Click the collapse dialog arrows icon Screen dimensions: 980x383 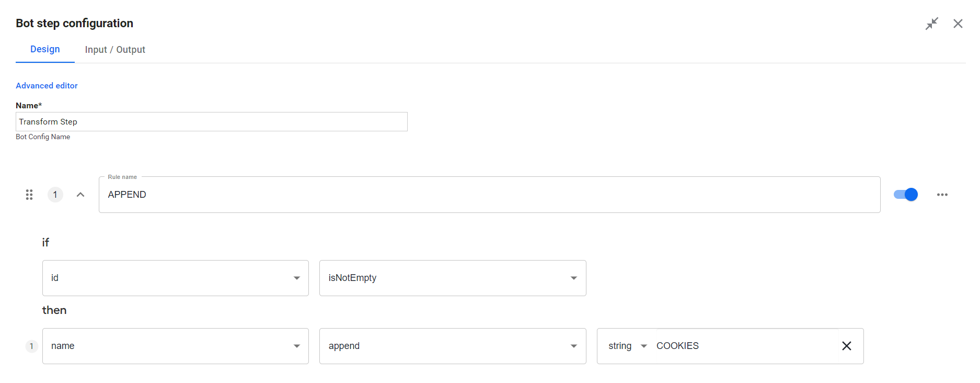[931, 24]
